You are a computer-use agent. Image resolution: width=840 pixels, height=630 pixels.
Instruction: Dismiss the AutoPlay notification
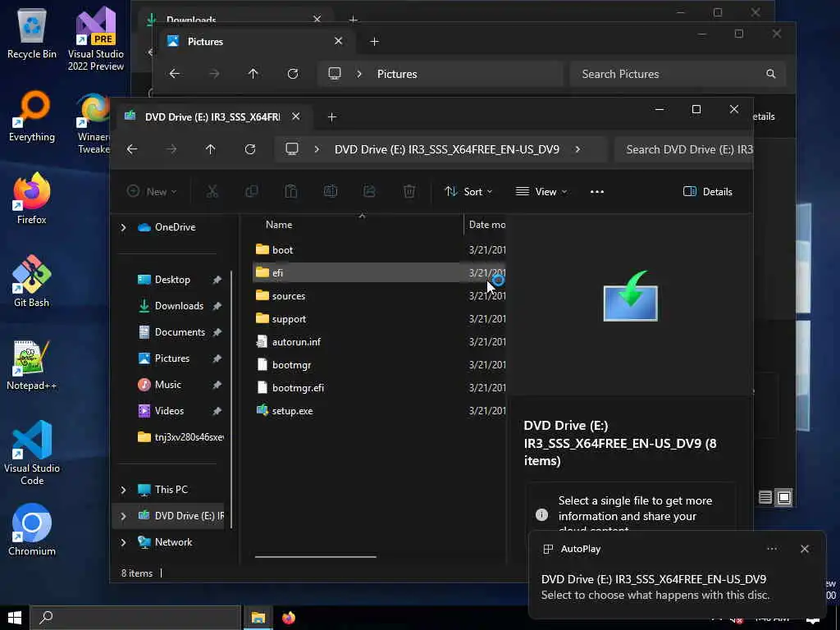[804, 549]
